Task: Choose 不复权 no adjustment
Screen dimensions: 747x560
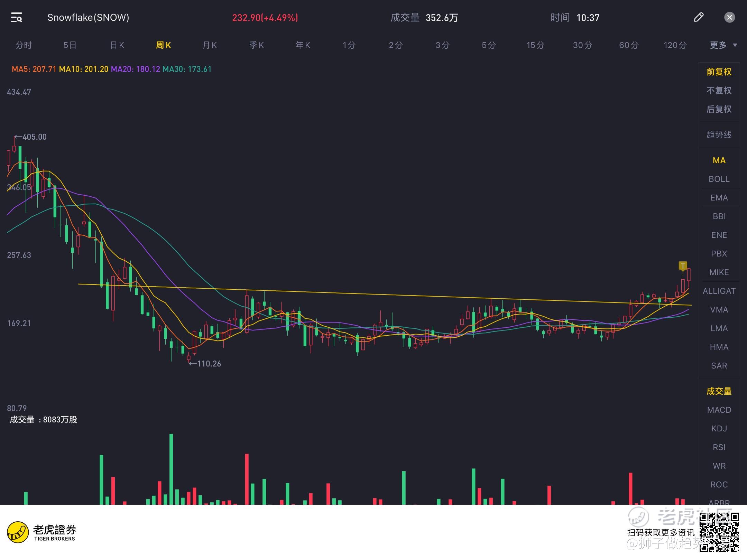Action: click(x=719, y=91)
